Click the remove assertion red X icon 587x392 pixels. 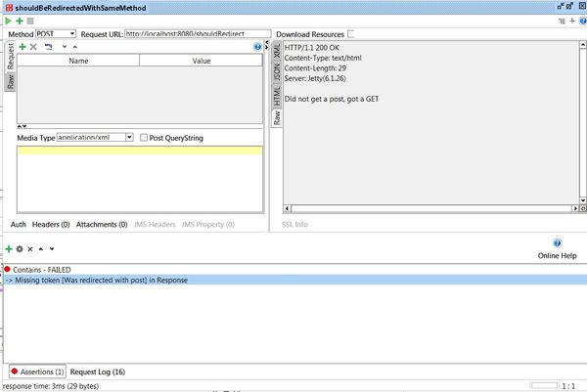[29, 249]
